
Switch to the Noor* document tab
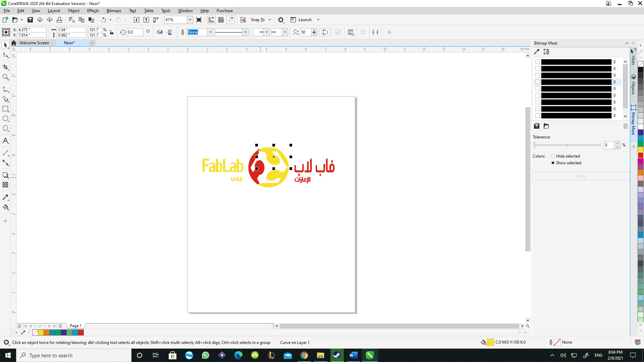(69, 43)
